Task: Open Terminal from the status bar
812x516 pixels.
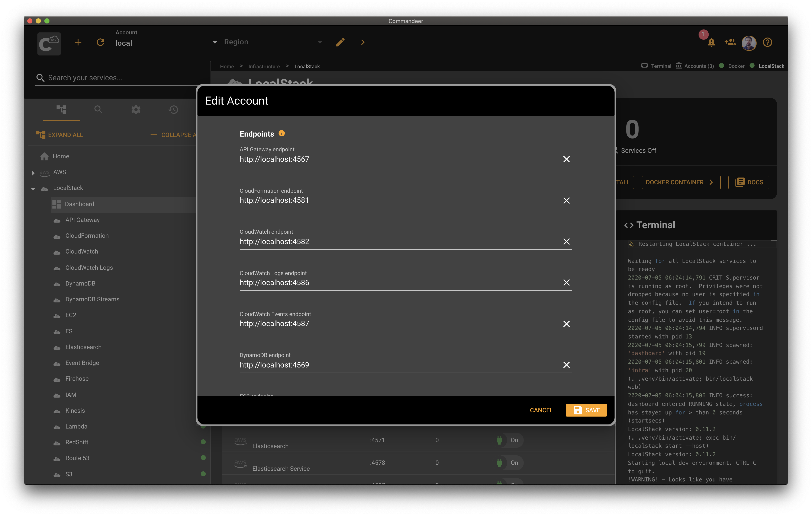Action: 656,66
